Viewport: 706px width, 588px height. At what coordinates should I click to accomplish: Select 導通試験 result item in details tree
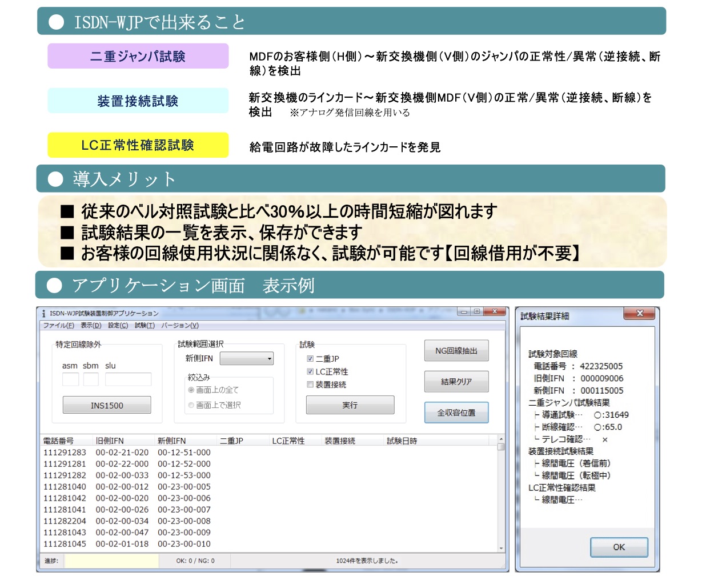(581, 415)
